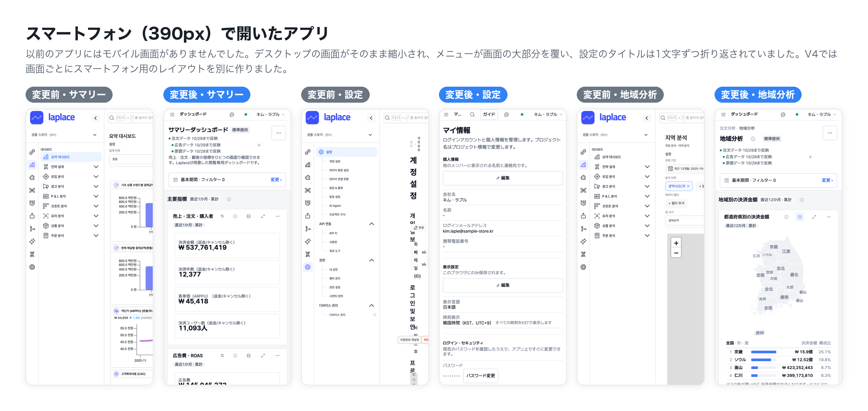
Task: Collapse the 디바이스 관리 section
Action: [371, 305]
